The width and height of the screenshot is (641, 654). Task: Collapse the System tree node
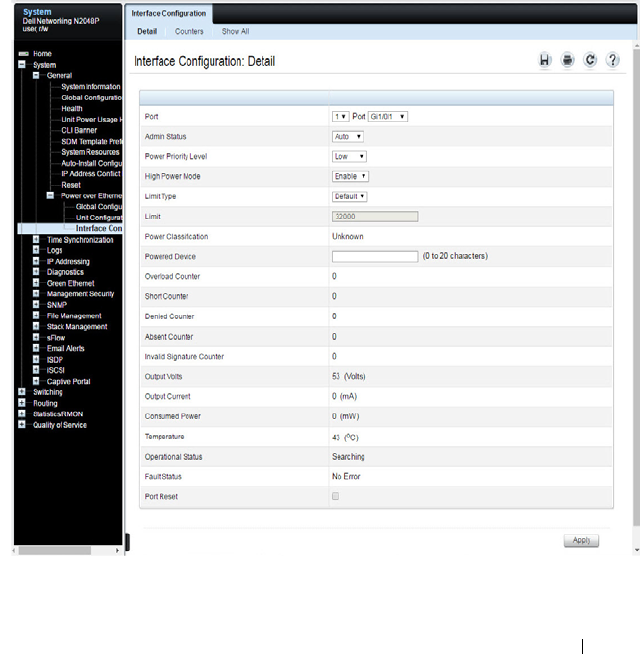22,65
